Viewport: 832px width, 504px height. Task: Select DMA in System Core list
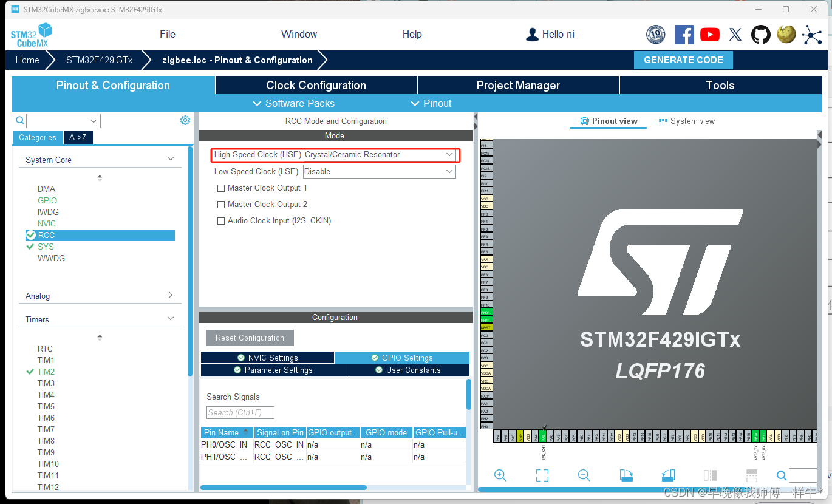tap(46, 189)
